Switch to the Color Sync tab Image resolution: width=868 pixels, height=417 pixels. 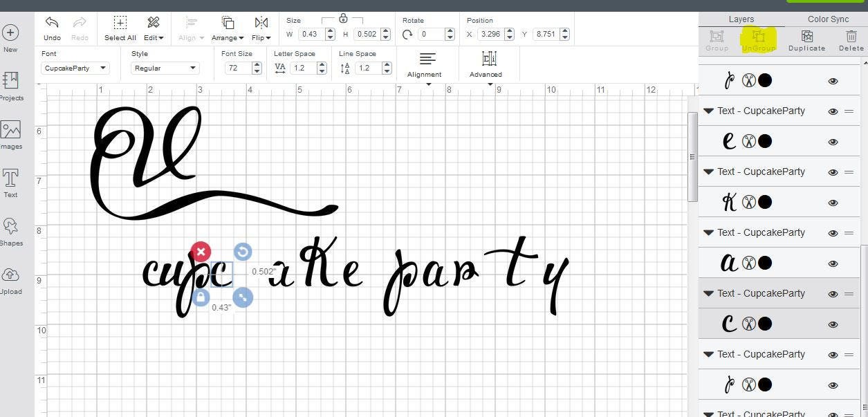pyautogui.click(x=827, y=19)
